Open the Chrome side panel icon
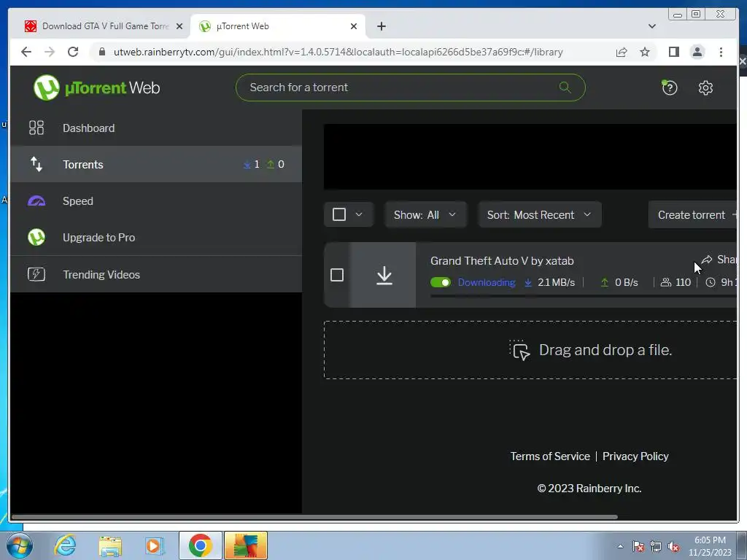Image resolution: width=747 pixels, height=560 pixels. click(673, 52)
